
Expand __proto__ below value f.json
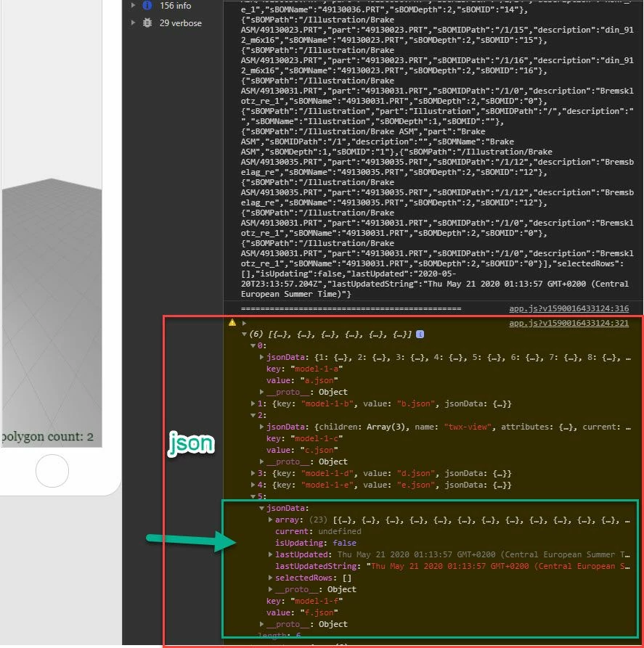tap(262, 623)
